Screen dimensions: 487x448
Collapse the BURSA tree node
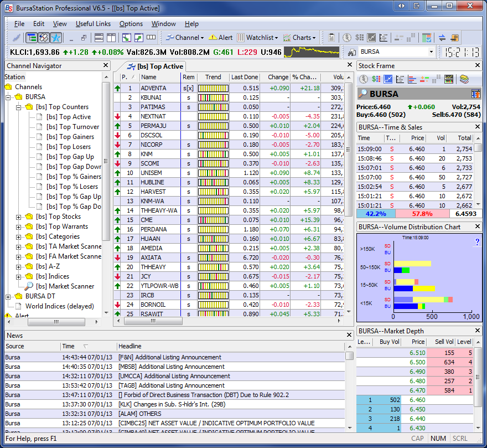click(x=8, y=97)
